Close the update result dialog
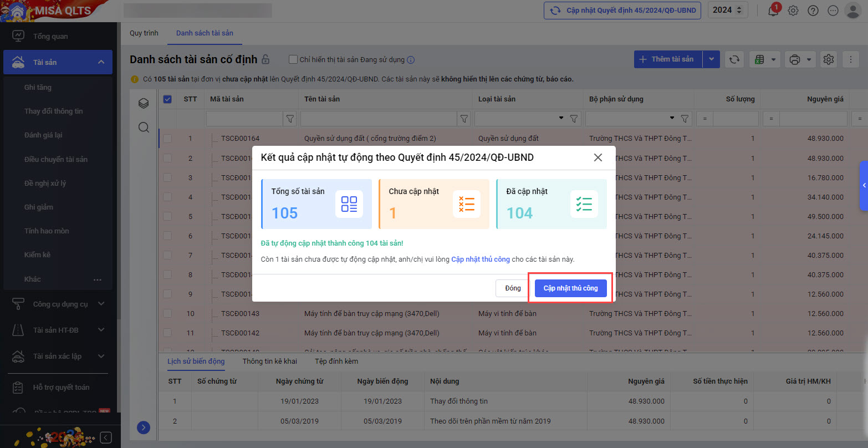The height and width of the screenshot is (448, 868). tap(598, 157)
